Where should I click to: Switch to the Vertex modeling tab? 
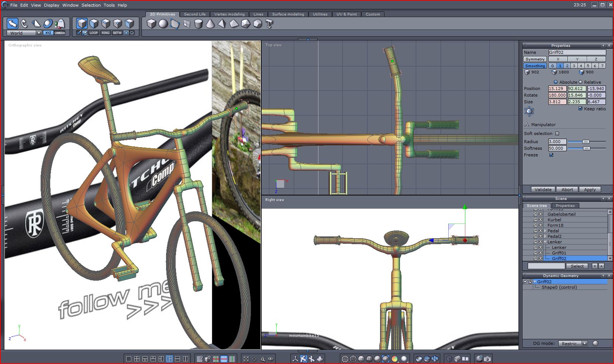click(x=229, y=14)
